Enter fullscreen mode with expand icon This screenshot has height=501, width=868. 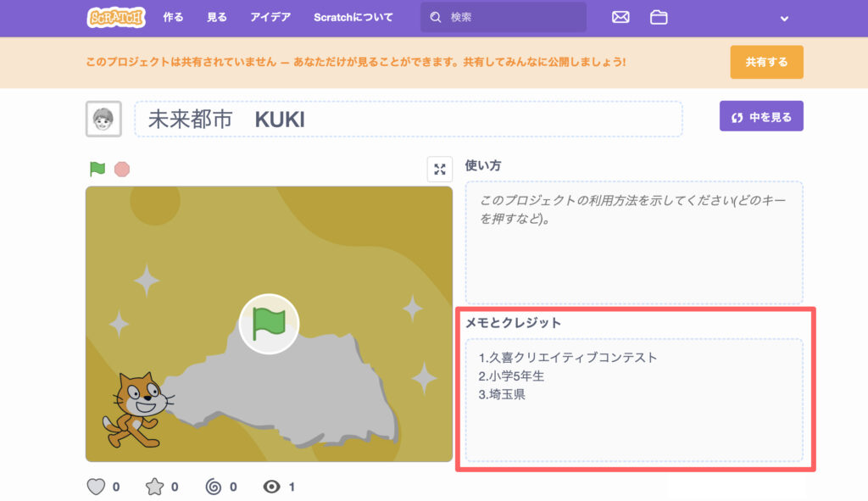(x=440, y=170)
